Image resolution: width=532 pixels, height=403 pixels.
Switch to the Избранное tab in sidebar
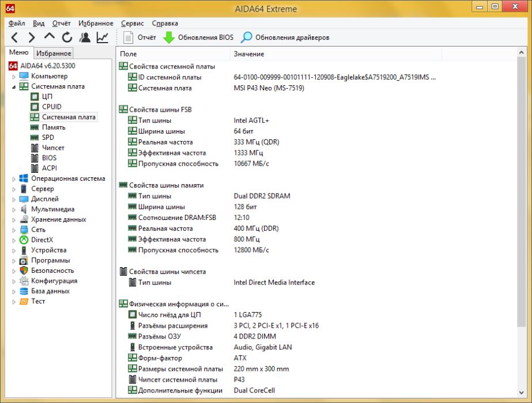tap(54, 53)
